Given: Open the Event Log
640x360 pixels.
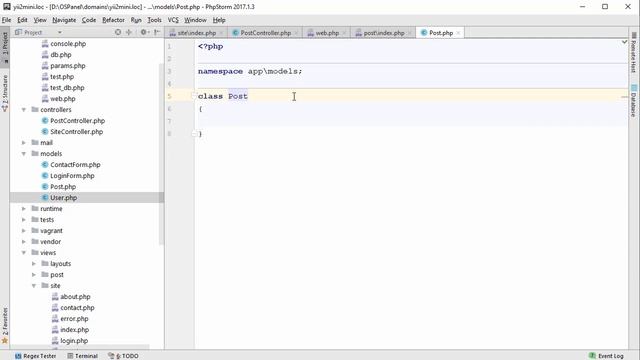Looking at the screenshot, I should [x=606, y=356].
